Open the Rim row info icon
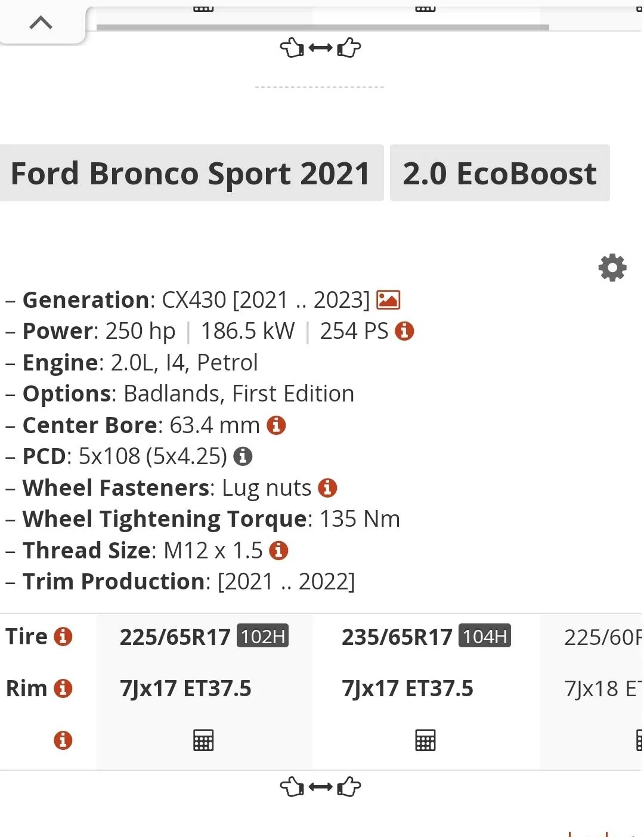The width and height of the screenshot is (644, 837). click(63, 688)
